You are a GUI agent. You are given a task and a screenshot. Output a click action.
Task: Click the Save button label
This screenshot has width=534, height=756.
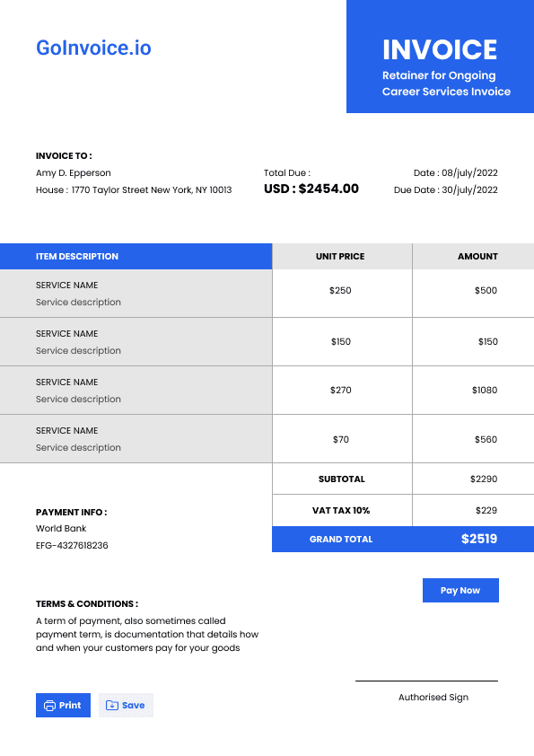click(133, 706)
